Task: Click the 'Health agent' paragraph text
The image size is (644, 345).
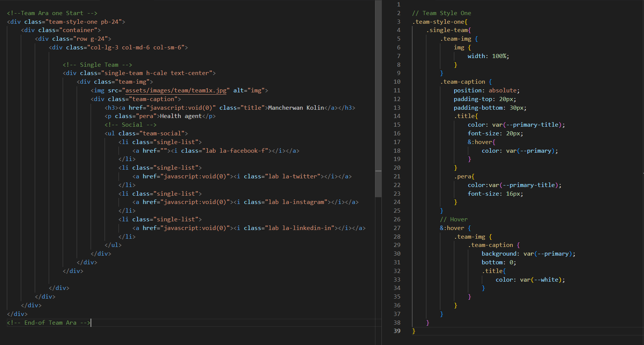Action: [181, 116]
